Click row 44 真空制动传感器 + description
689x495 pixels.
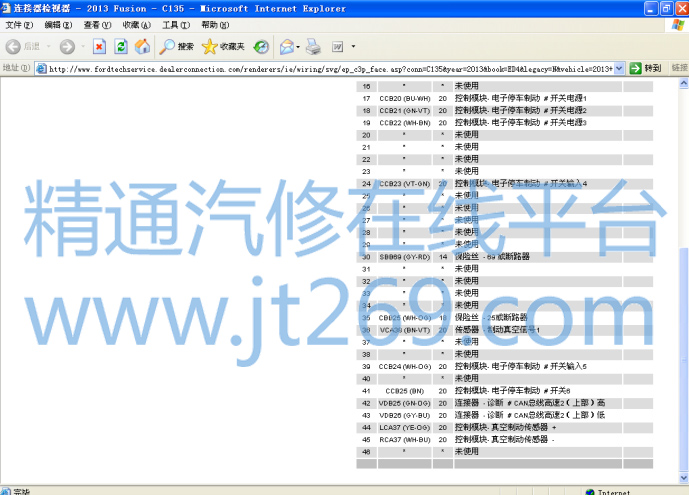(x=505, y=427)
